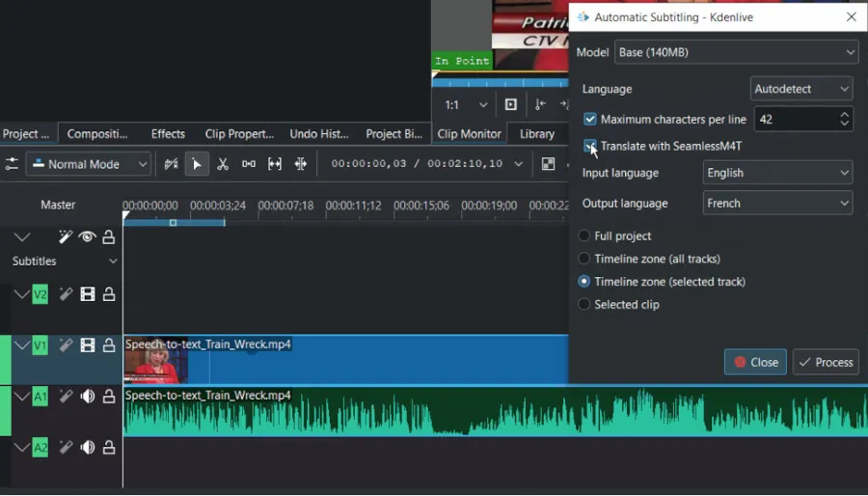Viewport: 868px width, 496px height.
Task: Lock the V1 video track
Action: [x=109, y=345]
